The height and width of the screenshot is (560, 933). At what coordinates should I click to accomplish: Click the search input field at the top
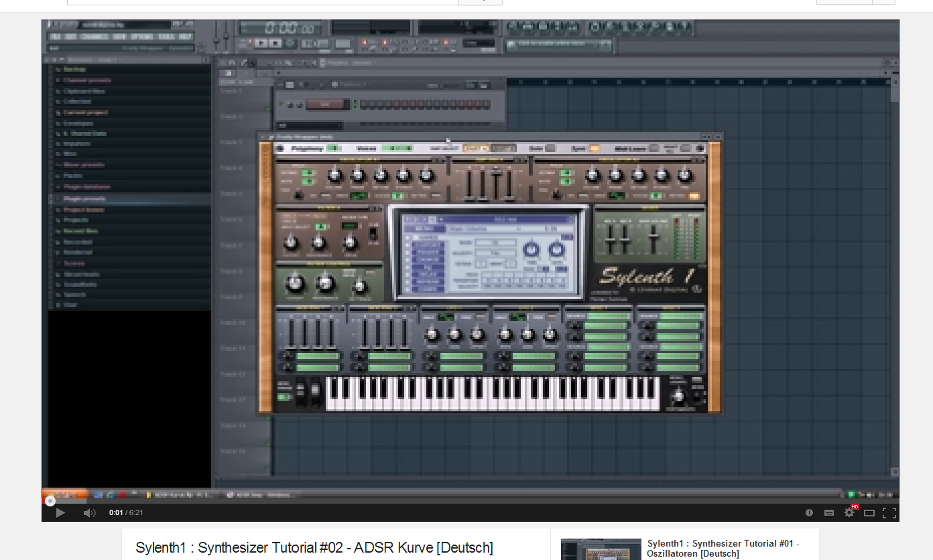263,2
